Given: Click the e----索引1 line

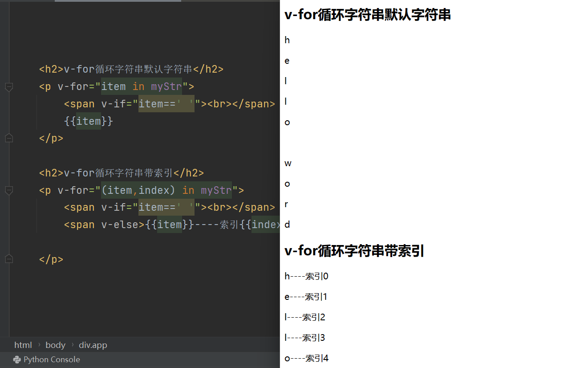Looking at the screenshot, I should pyautogui.click(x=306, y=297).
